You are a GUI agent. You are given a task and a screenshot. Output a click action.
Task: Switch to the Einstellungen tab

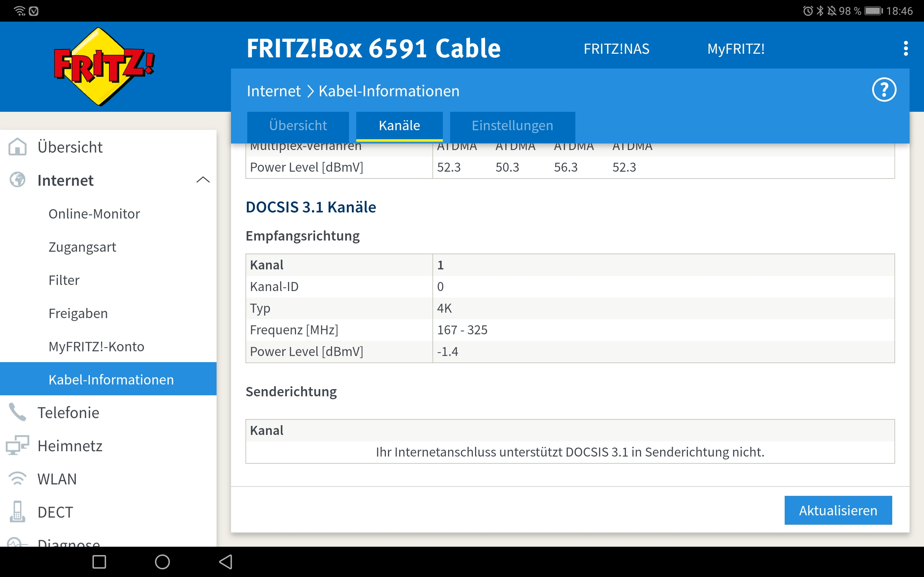tap(512, 125)
